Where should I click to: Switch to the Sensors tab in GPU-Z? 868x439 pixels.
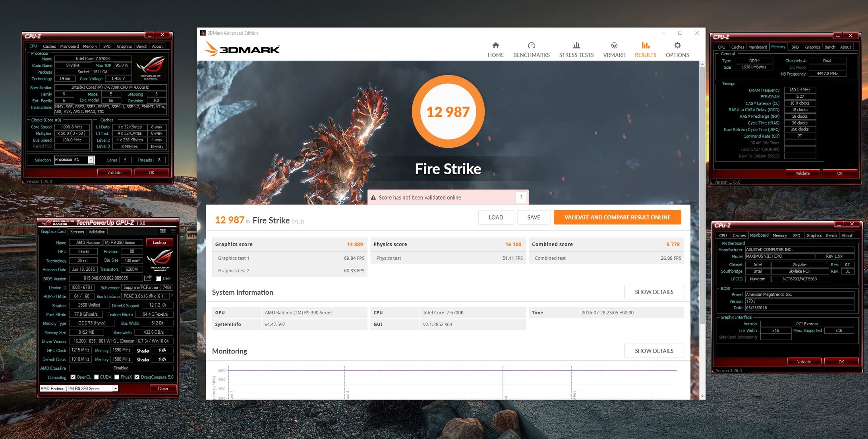[x=77, y=232]
